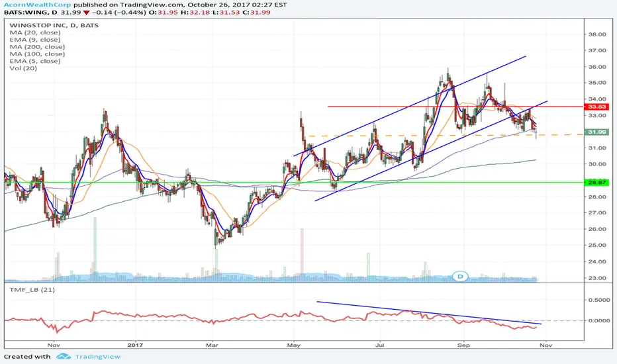The width and height of the screenshot is (617, 364).
Task: Click the 'Vol (20)' indicator label
Action: click(x=23, y=68)
